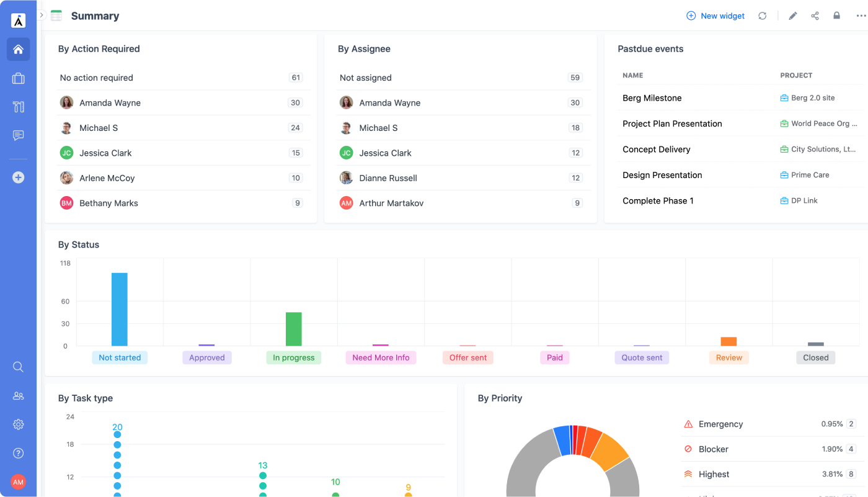The height and width of the screenshot is (497, 868).
Task: Click the 59 count badge
Action: pyautogui.click(x=575, y=78)
